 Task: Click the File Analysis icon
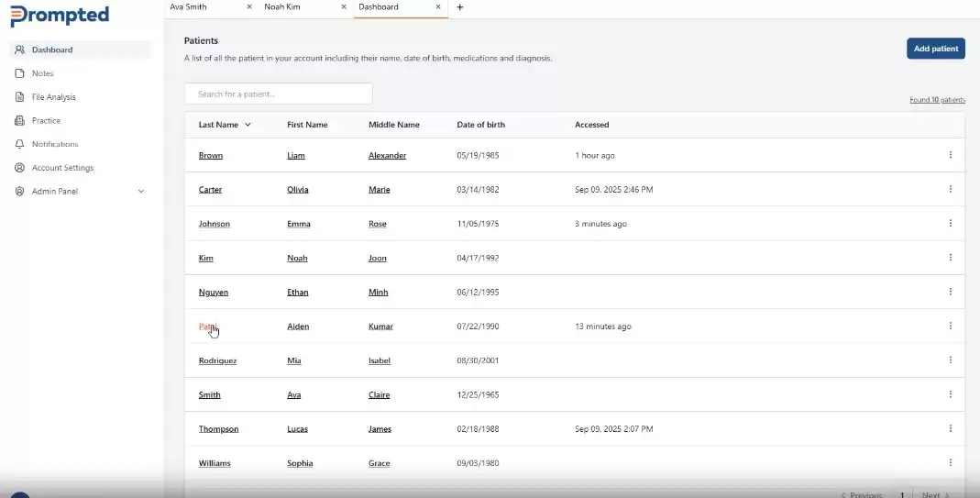pyautogui.click(x=20, y=97)
